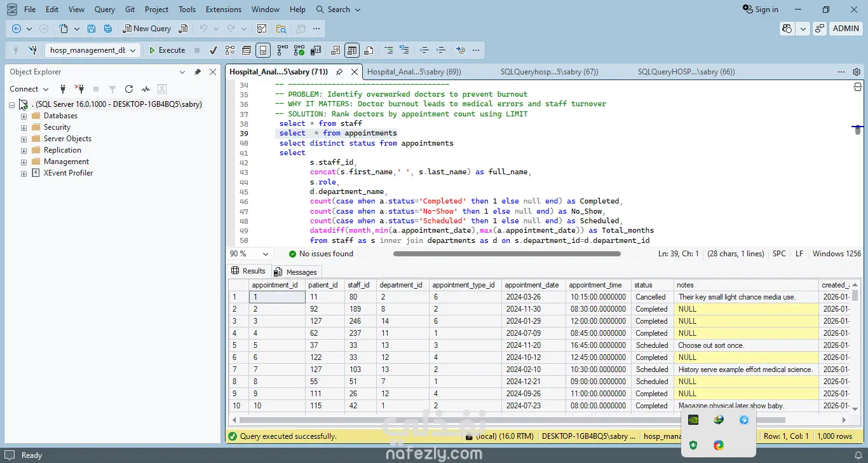Click the Save All icon in toolbar
This screenshot has width=868, height=463.
[x=108, y=29]
